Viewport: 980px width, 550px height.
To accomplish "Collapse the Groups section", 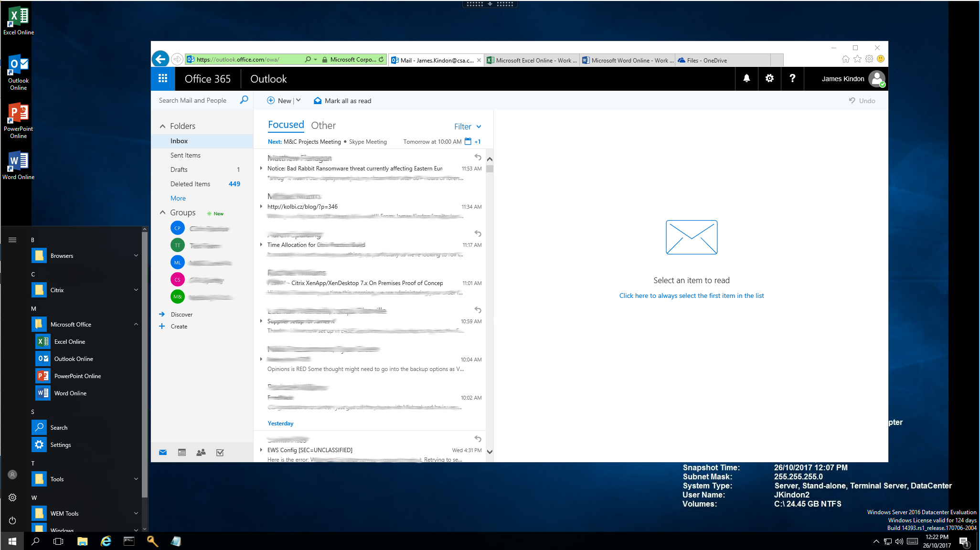I will [162, 212].
